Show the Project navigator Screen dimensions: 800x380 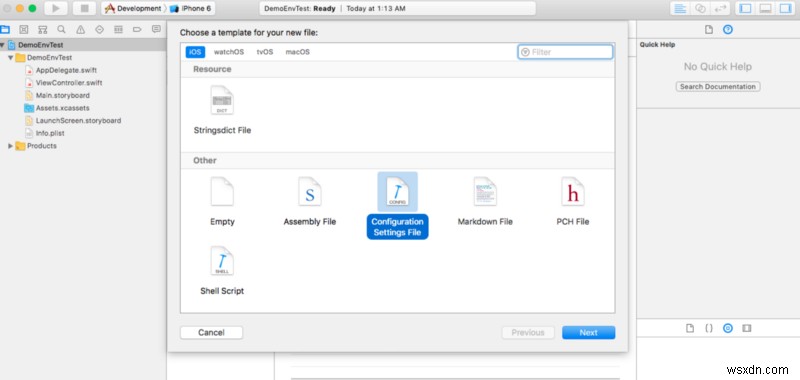click(x=5, y=30)
